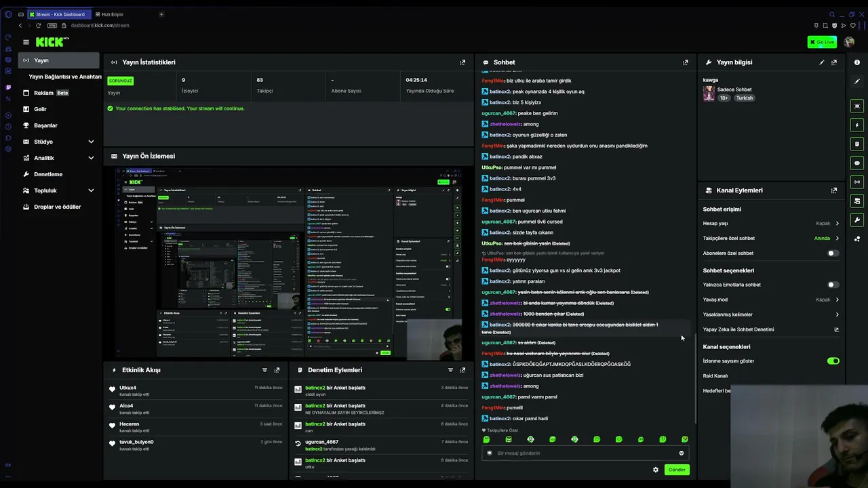This screenshot has height=488, width=868.
Task: Insert the last green emote in row
Action: click(x=685, y=439)
